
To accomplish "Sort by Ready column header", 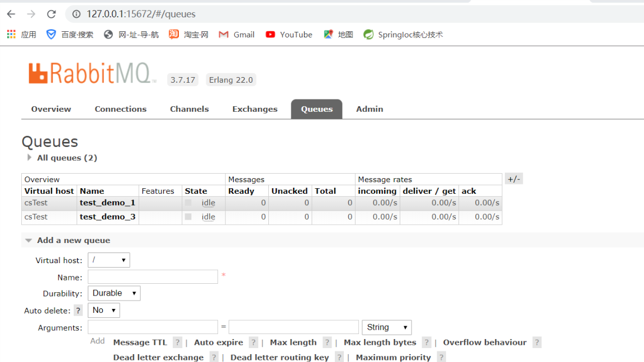I will coord(241,191).
